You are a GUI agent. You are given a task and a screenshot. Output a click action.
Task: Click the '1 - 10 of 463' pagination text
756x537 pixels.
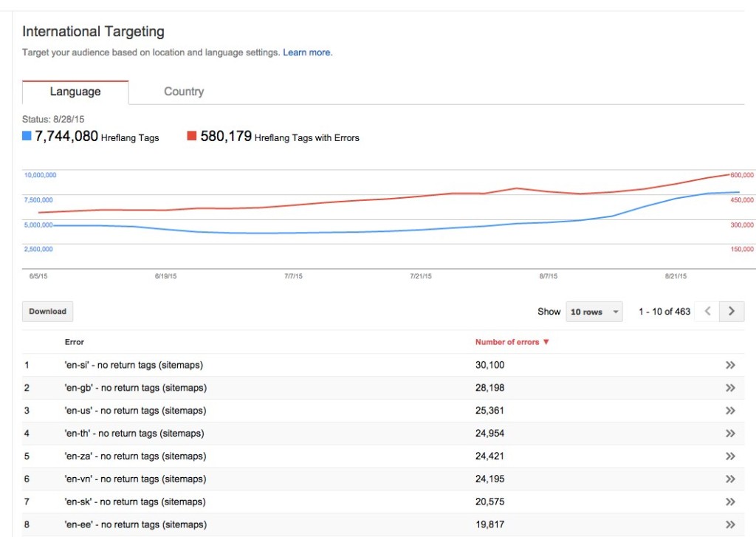pyautogui.click(x=664, y=312)
